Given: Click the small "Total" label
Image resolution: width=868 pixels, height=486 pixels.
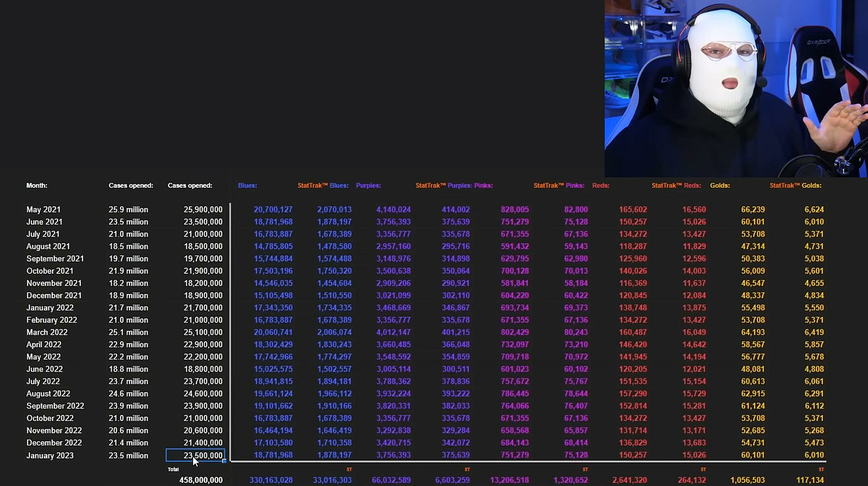Looking at the screenshot, I should (173, 469).
